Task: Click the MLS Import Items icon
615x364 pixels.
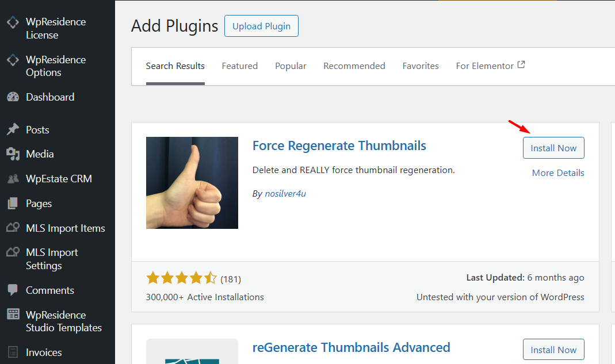Action: pos(13,228)
